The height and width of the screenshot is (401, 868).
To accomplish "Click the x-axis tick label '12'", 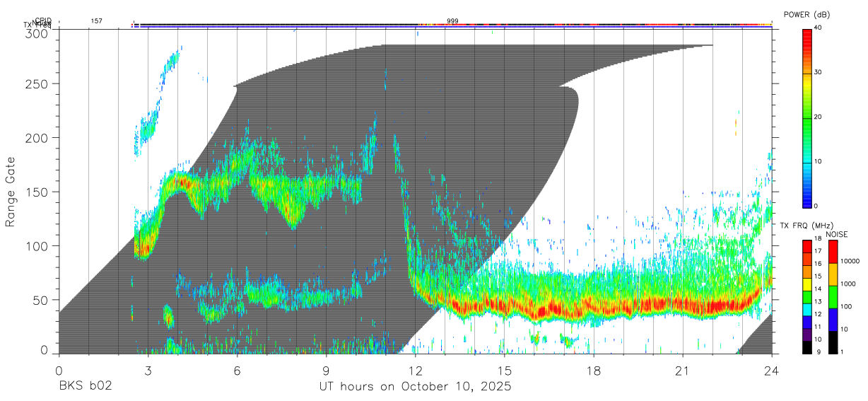I will click(x=415, y=371).
